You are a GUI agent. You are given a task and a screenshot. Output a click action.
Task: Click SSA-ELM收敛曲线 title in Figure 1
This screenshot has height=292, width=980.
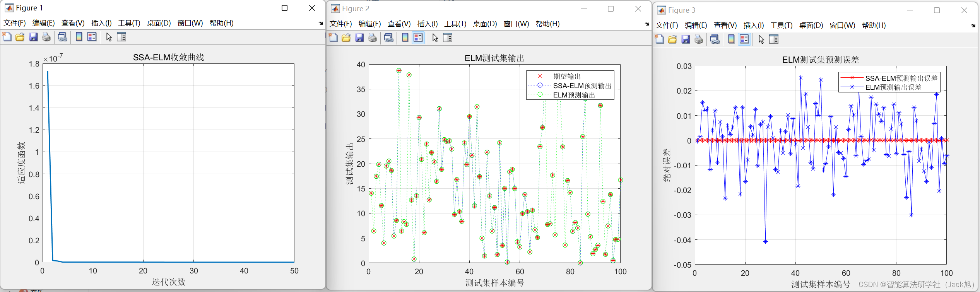pos(169,58)
